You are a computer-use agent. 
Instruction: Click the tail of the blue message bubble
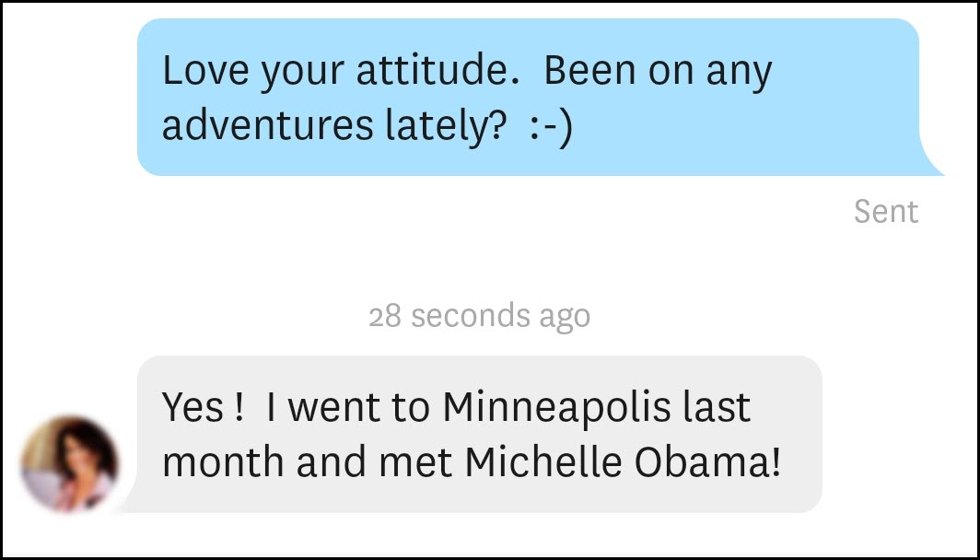coord(930,162)
